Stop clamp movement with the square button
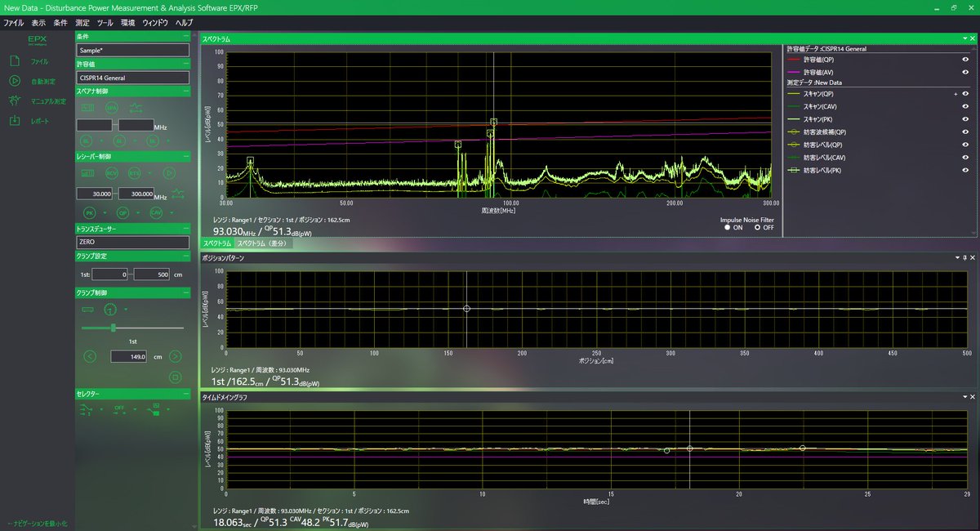Screen dimensions: 980x531 point(174,377)
